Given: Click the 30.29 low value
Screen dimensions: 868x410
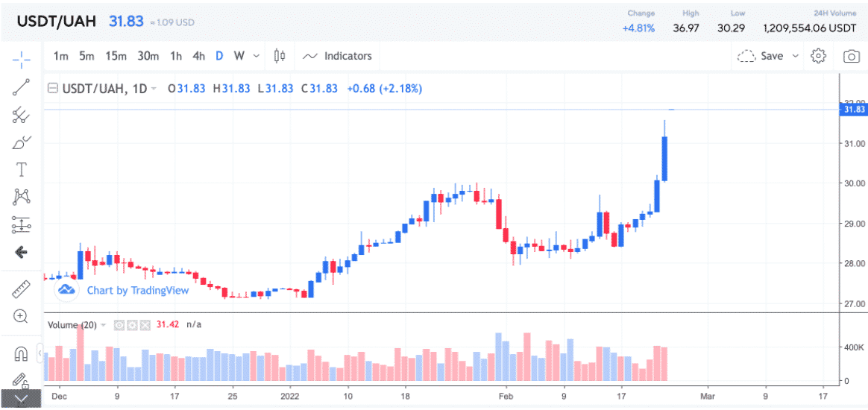Looking at the screenshot, I should tap(731, 28).
